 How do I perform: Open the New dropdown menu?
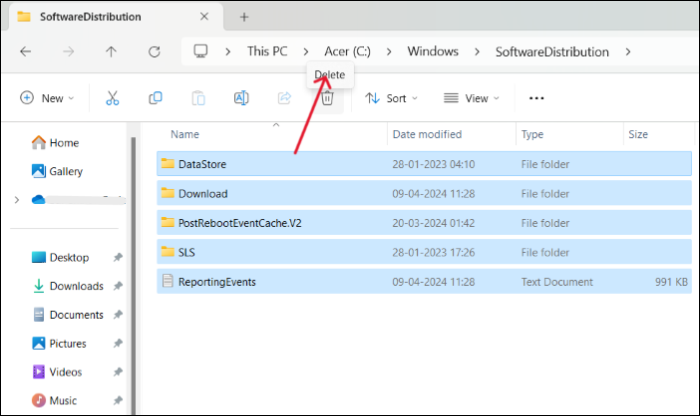tap(47, 98)
